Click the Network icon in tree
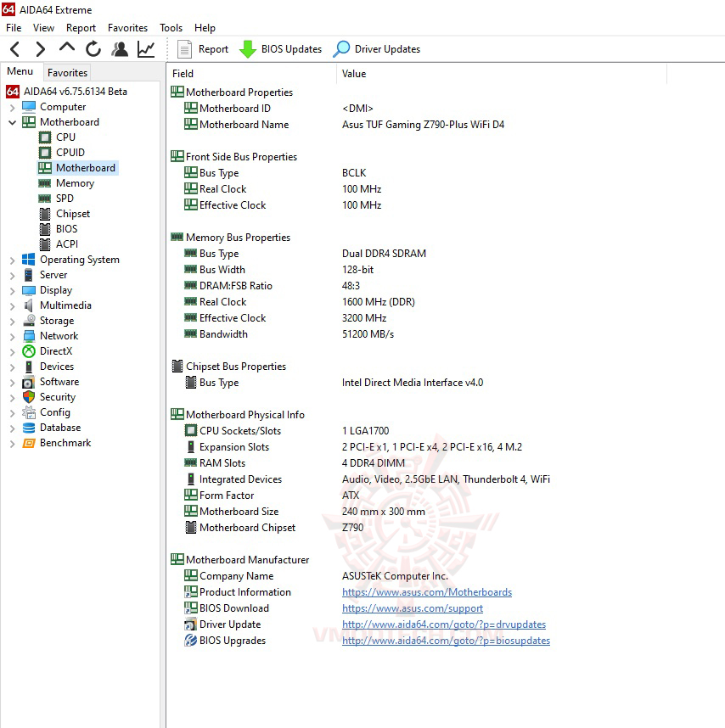The width and height of the screenshot is (725, 728). [x=29, y=336]
